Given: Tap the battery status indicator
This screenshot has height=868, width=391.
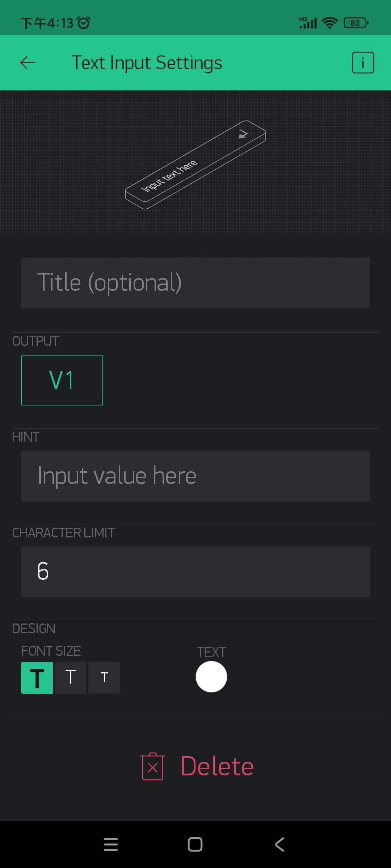Looking at the screenshot, I should (356, 23).
